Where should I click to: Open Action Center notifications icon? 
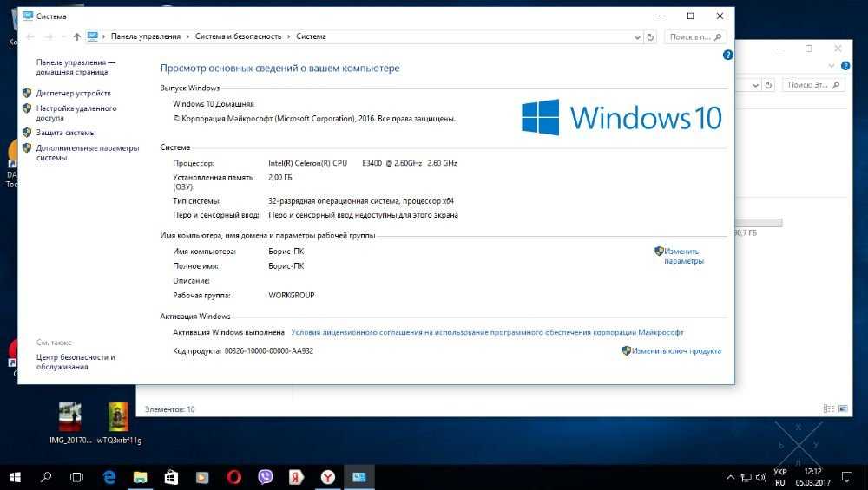pyautogui.click(x=847, y=477)
